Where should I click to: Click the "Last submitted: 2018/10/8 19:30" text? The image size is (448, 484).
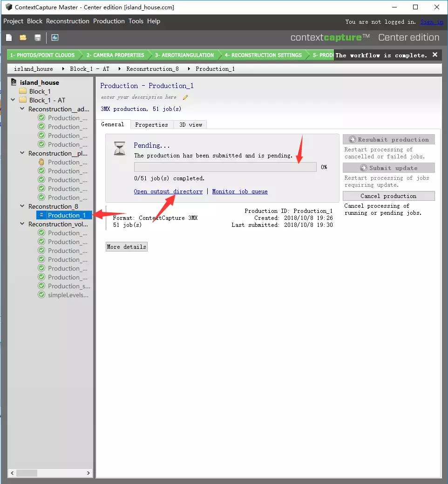point(282,225)
